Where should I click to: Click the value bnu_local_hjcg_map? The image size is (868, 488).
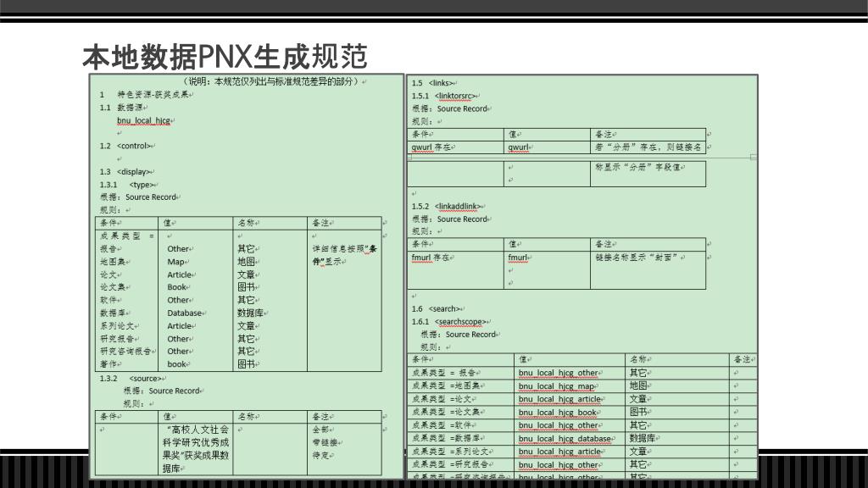[x=556, y=386]
